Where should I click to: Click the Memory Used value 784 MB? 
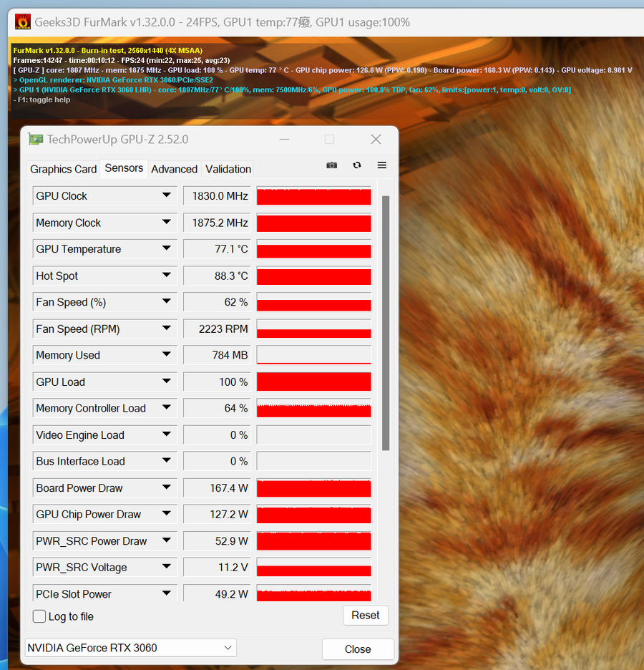(217, 355)
